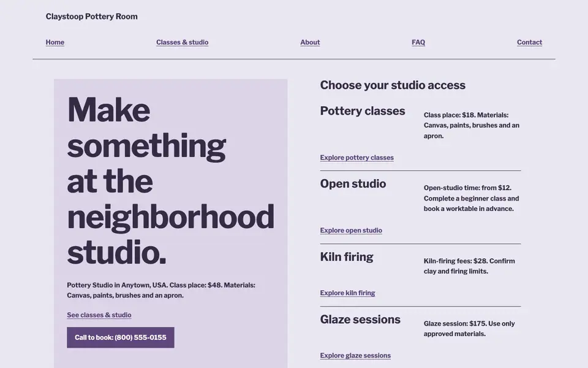Click the Open-studio time: from $12 text
588x368 pixels.
click(x=472, y=198)
